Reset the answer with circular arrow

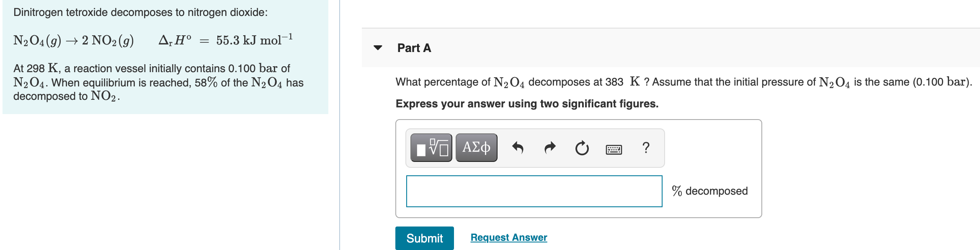pyautogui.click(x=582, y=148)
